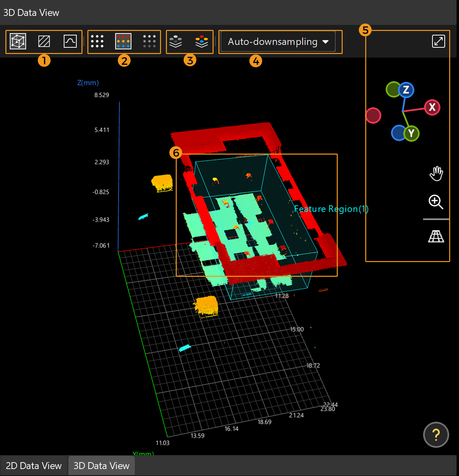Click the Z axis on the orientation gizmo
The image size is (459, 476).
(x=406, y=90)
